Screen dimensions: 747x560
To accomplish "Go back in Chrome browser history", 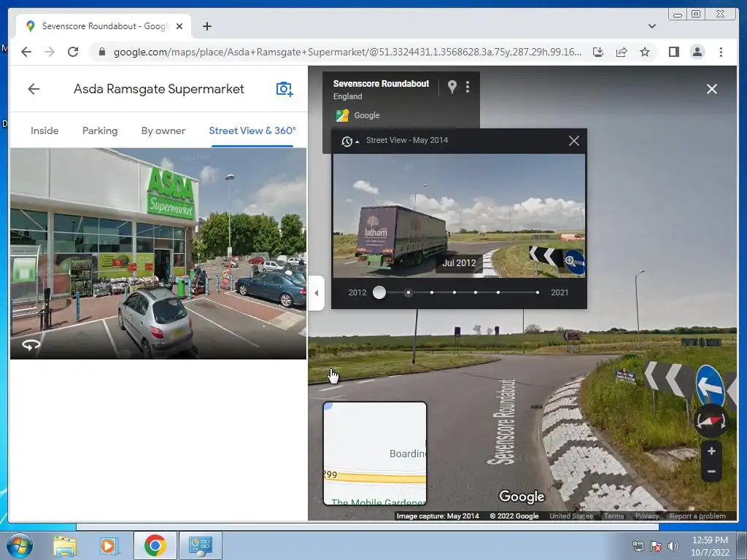I will coord(26,52).
